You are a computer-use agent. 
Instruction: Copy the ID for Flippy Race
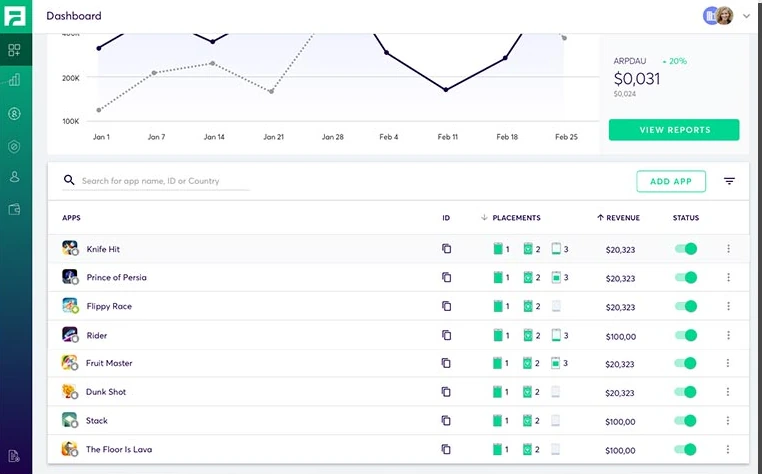point(446,306)
